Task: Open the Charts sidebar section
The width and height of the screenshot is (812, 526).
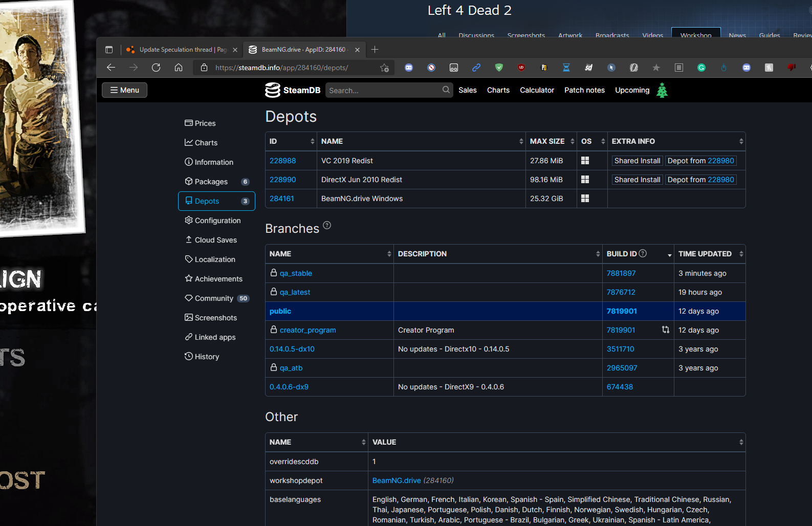Action: (x=216, y=143)
